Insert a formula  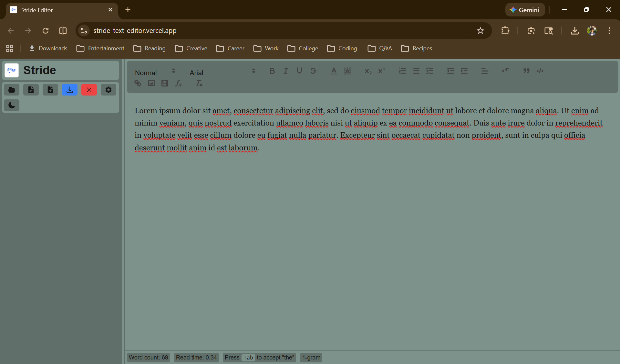pyautogui.click(x=178, y=83)
